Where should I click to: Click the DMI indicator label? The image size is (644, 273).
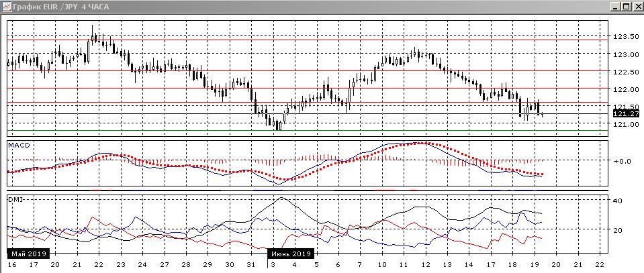14,199
